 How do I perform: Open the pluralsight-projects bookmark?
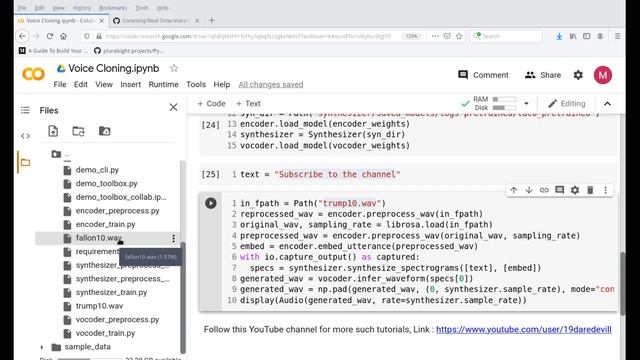pyautogui.click(x=128, y=51)
